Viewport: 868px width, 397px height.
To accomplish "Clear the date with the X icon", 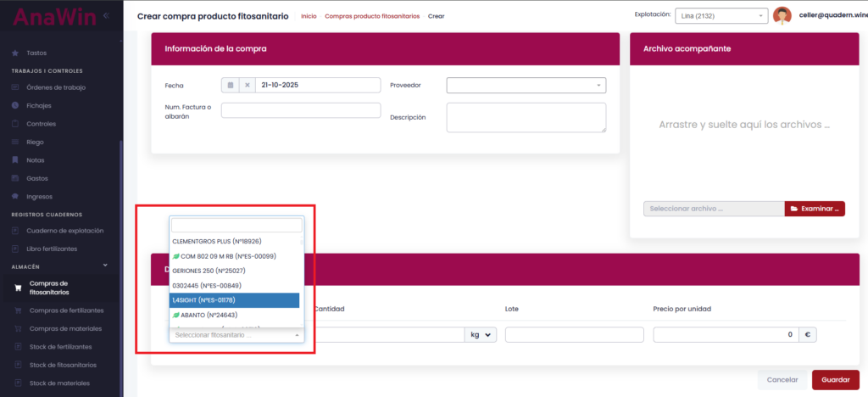I will [x=247, y=86].
